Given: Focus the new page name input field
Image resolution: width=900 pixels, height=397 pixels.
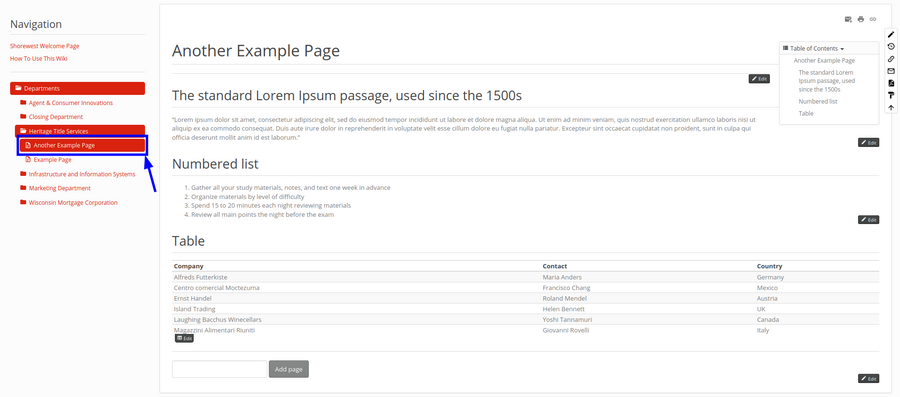Looking at the screenshot, I should 220,369.
